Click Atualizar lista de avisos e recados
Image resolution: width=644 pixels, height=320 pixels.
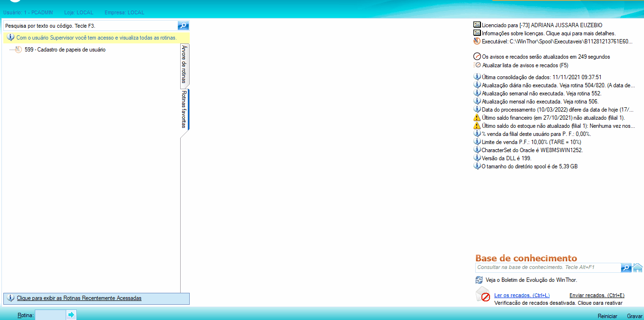(x=525, y=65)
